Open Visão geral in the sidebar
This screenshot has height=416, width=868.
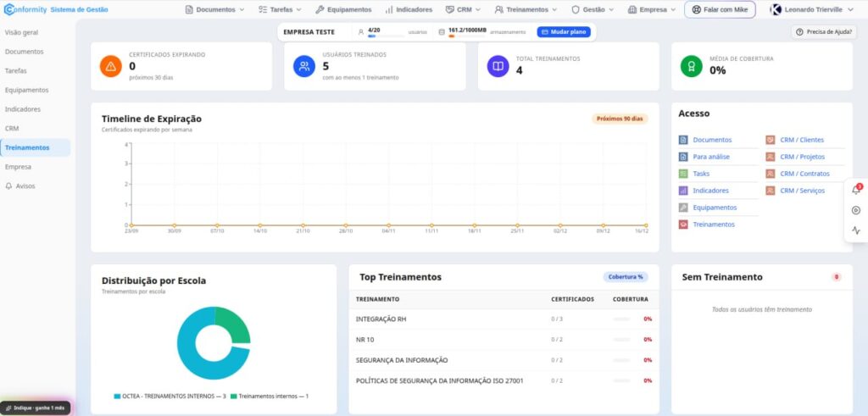21,33
